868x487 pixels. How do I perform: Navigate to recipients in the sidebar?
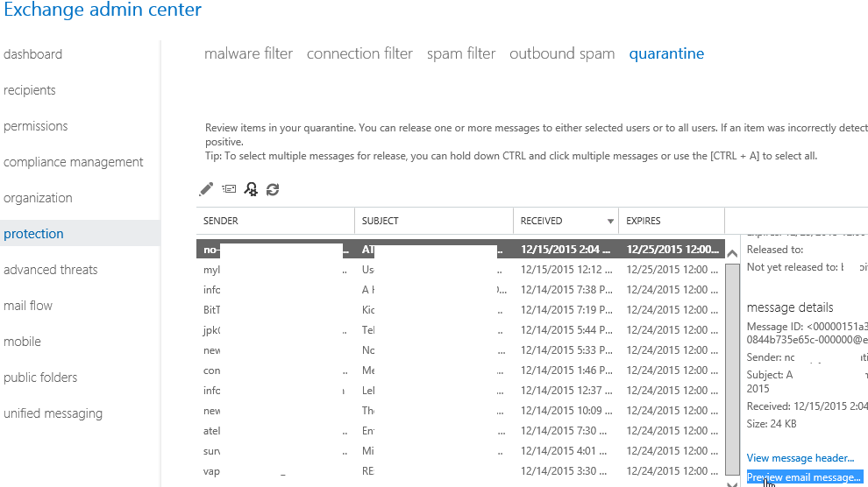(x=30, y=90)
